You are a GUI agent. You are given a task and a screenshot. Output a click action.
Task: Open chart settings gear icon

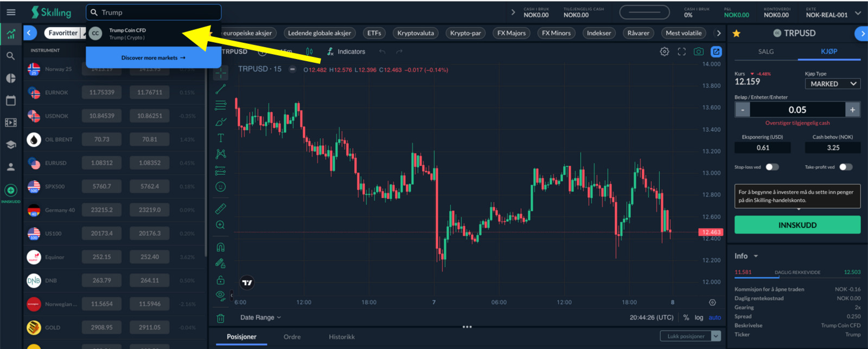coord(665,51)
